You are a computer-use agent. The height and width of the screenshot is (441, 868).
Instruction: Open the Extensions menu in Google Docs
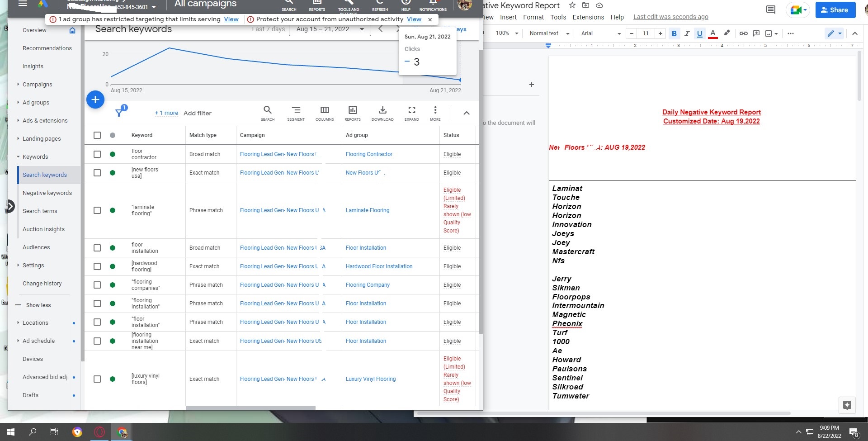pyautogui.click(x=588, y=17)
